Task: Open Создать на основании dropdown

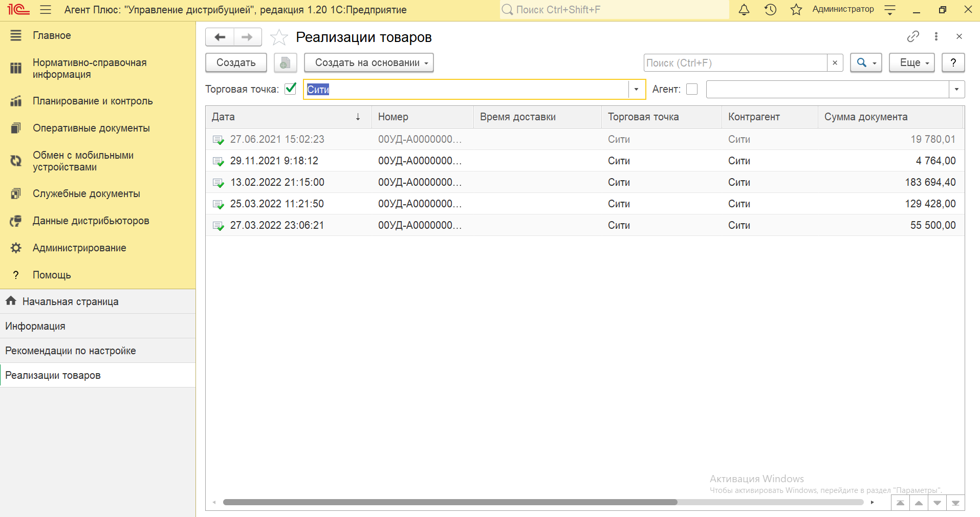Action: [x=369, y=63]
